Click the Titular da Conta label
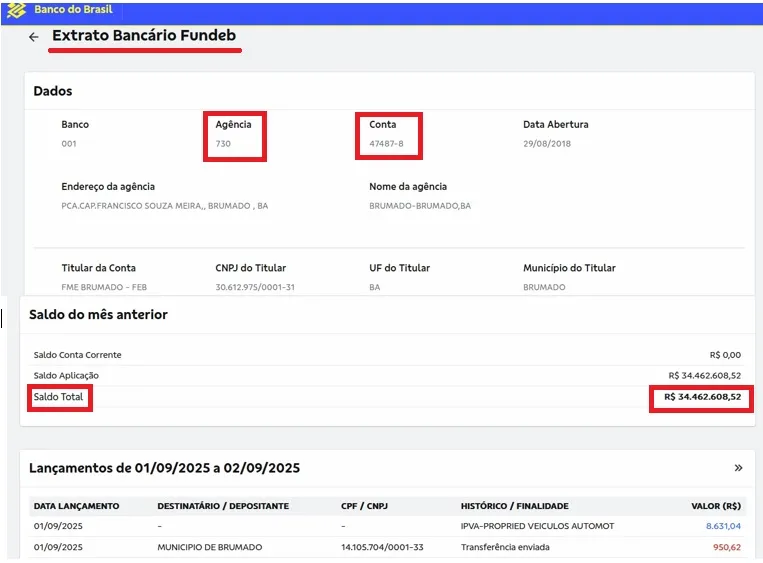Viewport: 763px width, 563px height. [x=98, y=268]
